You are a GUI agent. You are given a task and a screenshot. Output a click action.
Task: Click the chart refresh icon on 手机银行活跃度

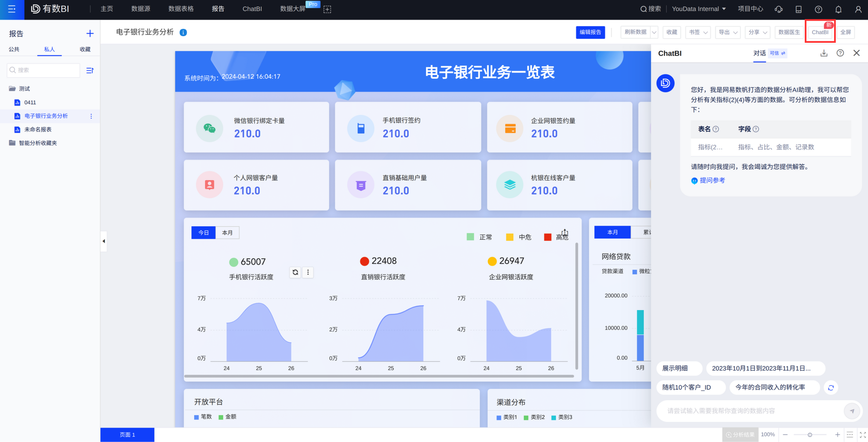click(x=295, y=272)
